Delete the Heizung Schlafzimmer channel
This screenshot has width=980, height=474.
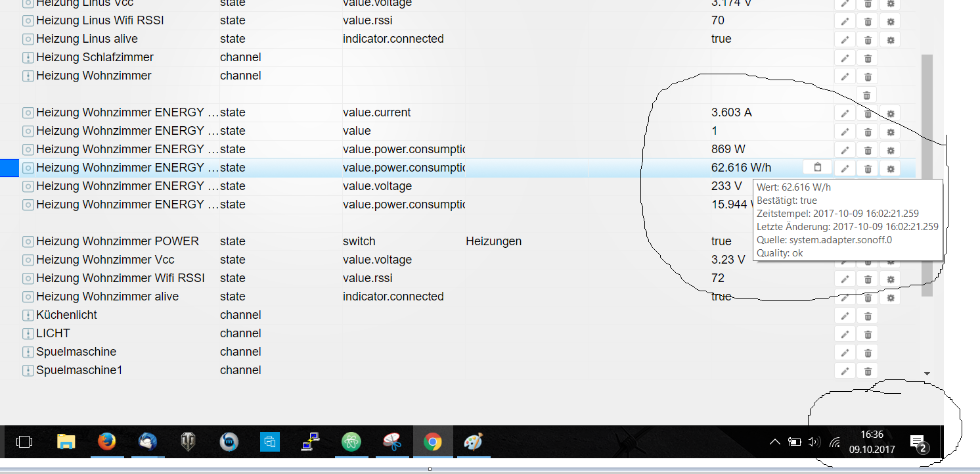pyautogui.click(x=868, y=58)
